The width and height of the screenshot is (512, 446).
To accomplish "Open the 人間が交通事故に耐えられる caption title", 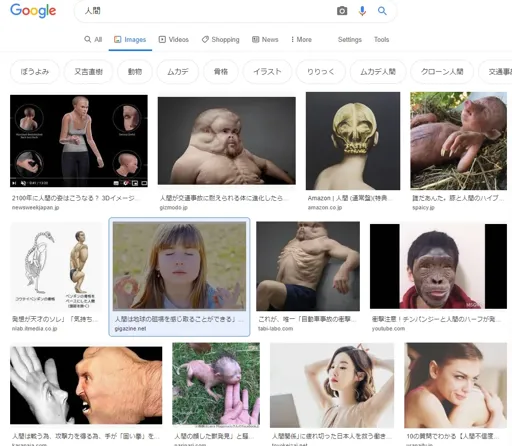I will (x=223, y=198).
